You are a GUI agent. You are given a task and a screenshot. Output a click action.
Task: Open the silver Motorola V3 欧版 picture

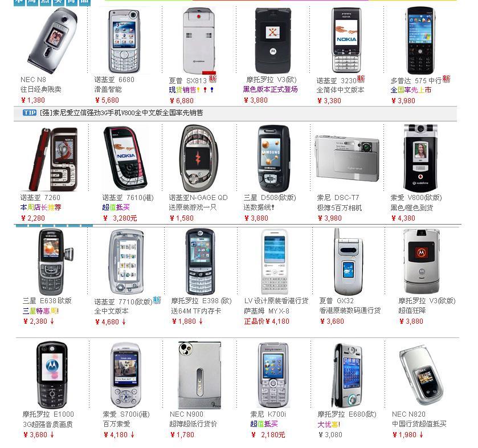422,262
